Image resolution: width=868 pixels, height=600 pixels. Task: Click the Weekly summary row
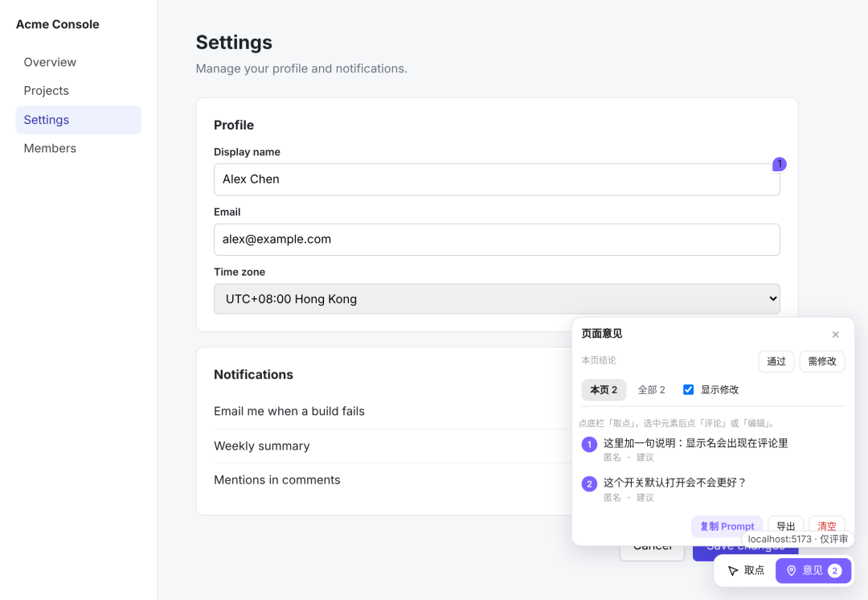pyautogui.click(x=394, y=446)
